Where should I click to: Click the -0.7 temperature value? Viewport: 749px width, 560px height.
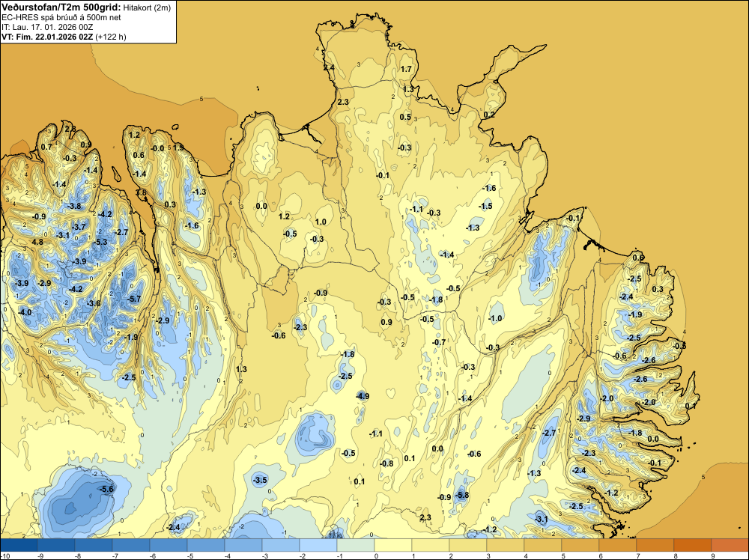439,342
